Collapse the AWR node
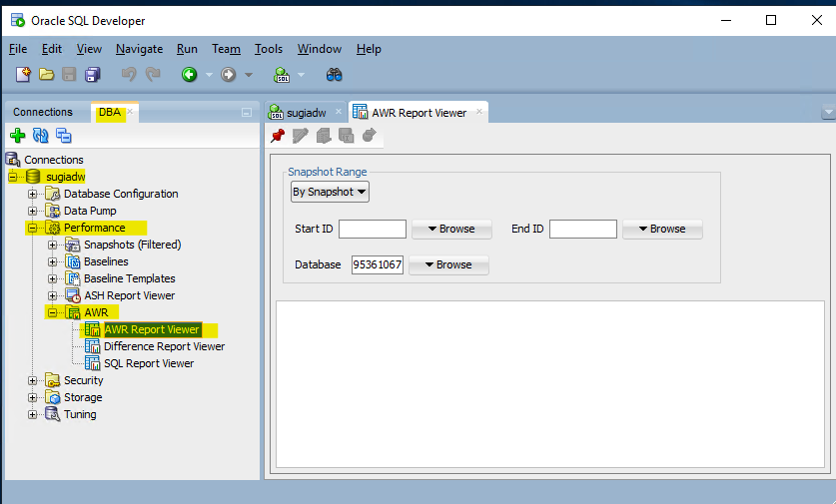836x504 pixels. point(52,312)
